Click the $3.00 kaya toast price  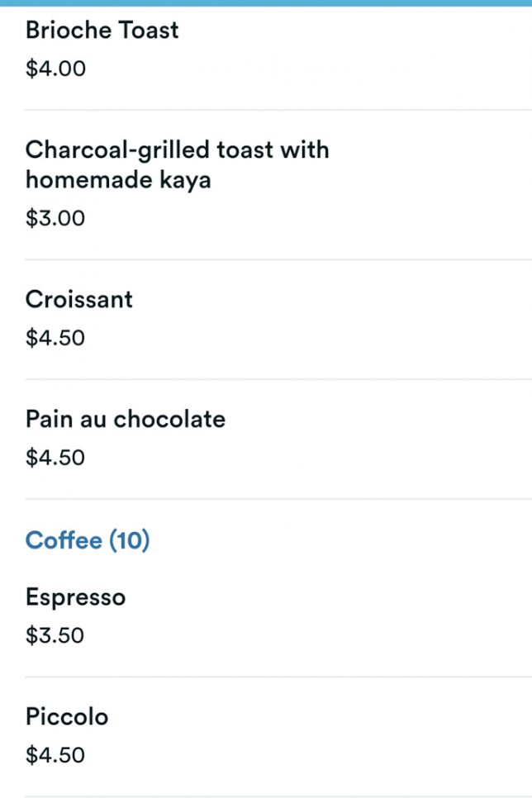[55, 219]
